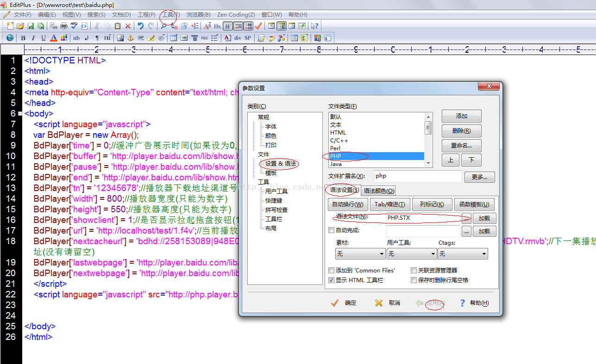This screenshot has height=364, width=596.
Task: Click the Save All toolbar icon
Action: 41,26
